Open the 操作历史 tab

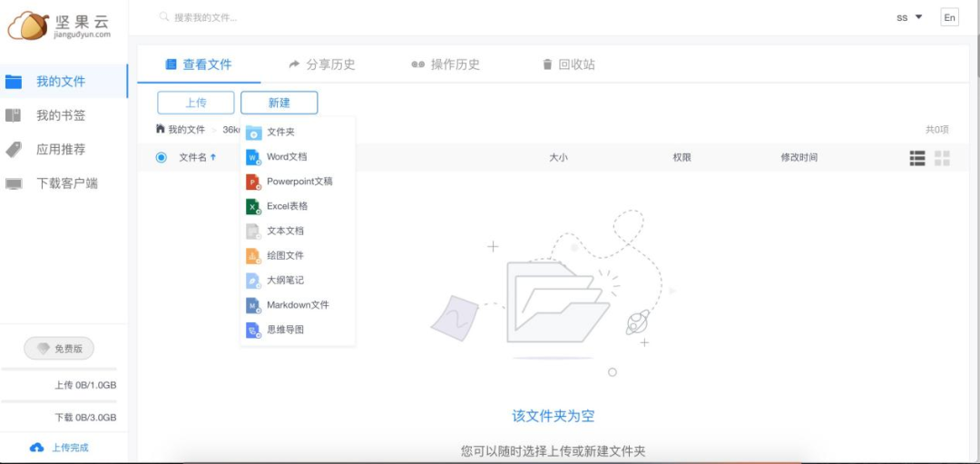tap(446, 64)
